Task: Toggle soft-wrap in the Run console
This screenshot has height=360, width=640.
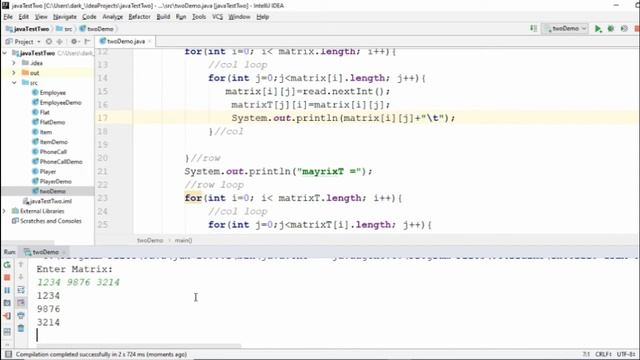Action: (x=21, y=290)
